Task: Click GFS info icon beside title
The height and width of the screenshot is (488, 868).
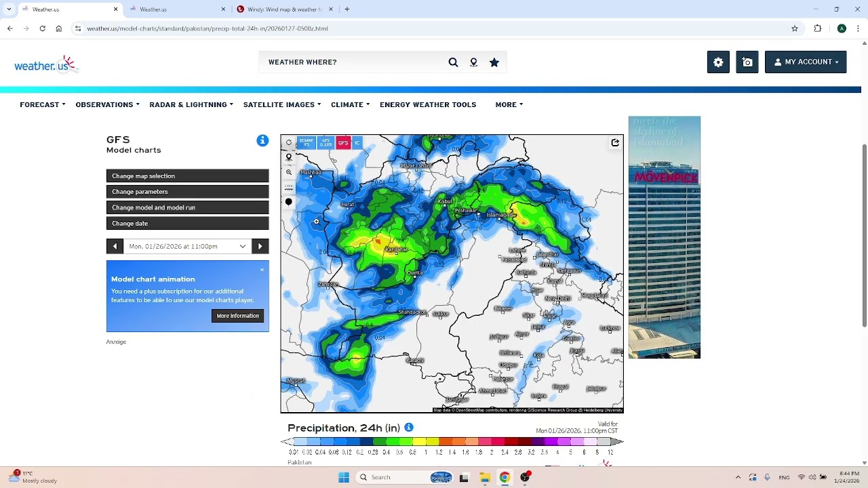Action: pos(262,140)
